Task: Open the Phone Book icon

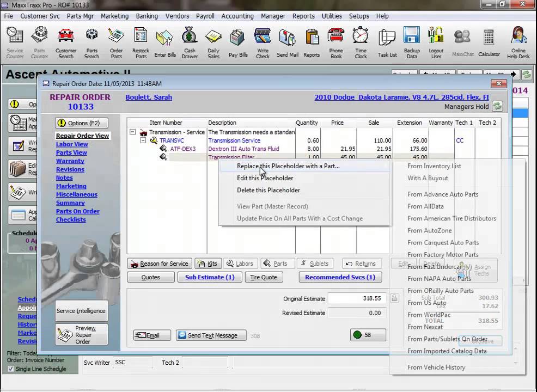Action: (x=336, y=42)
